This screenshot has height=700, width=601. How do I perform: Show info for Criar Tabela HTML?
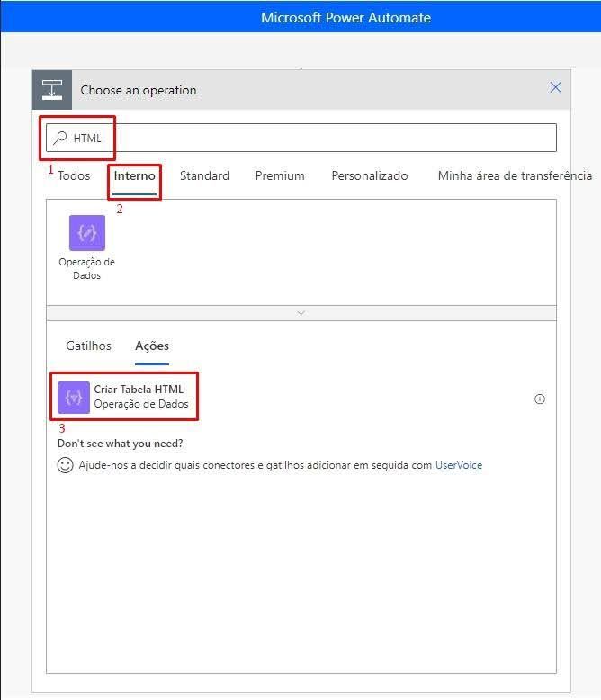coord(540,399)
